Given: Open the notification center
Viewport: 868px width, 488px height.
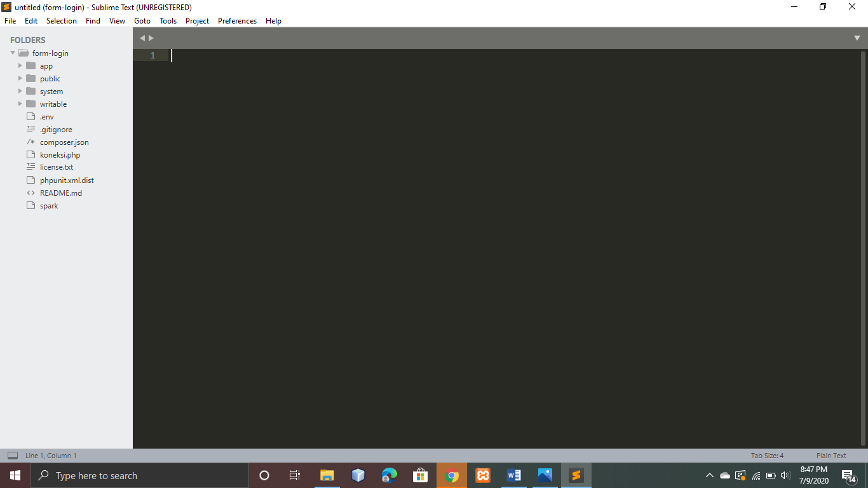Looking at the screenshot, I should click(848, 475).
